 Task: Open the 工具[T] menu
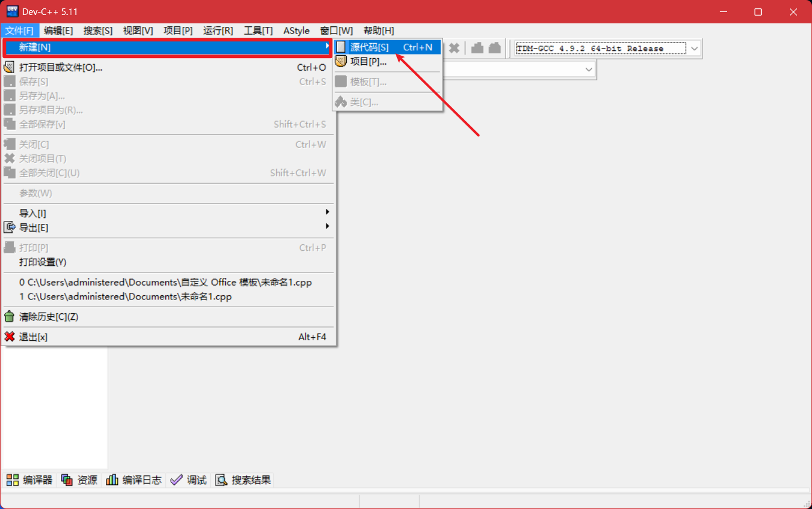tap(258, 31)
